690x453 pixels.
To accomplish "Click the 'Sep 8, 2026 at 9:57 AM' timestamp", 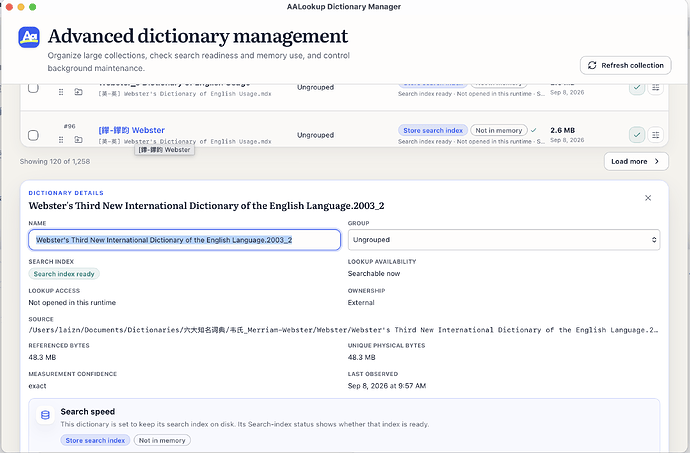I will pyautogui.click(x=387, y=386).
